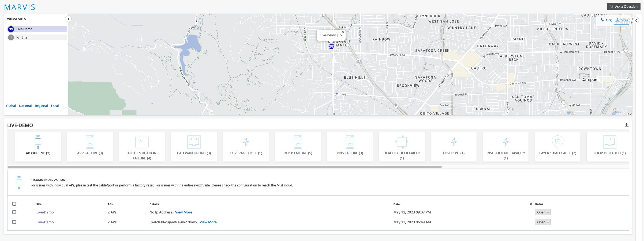The image size is (644, 241).
Task: Select the ARP Failure server icon
Action: click(90, 142)
